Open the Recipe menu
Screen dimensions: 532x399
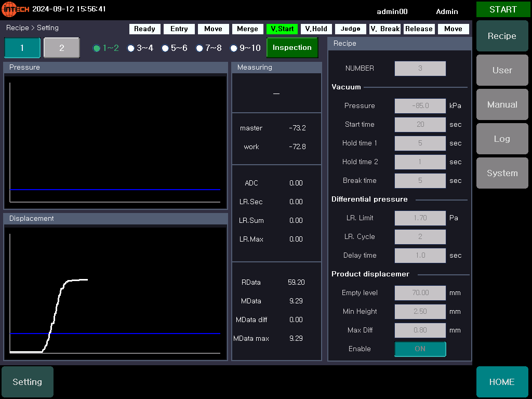point(502,36)
